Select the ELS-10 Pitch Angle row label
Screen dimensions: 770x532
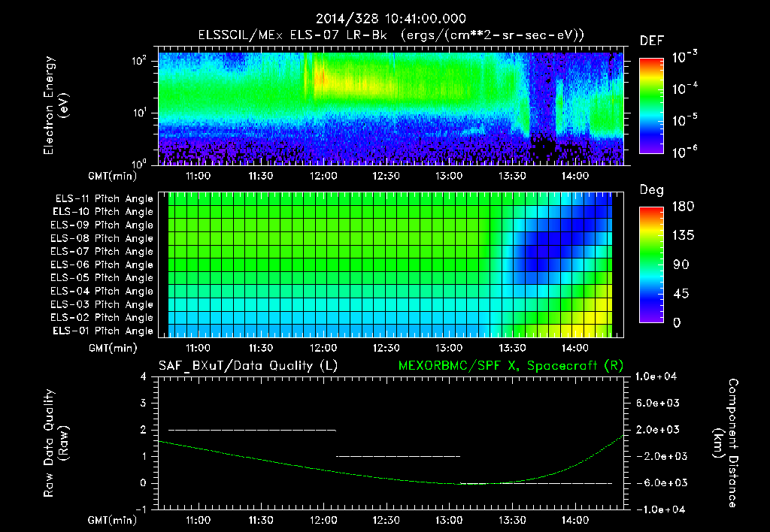(103, 212)
